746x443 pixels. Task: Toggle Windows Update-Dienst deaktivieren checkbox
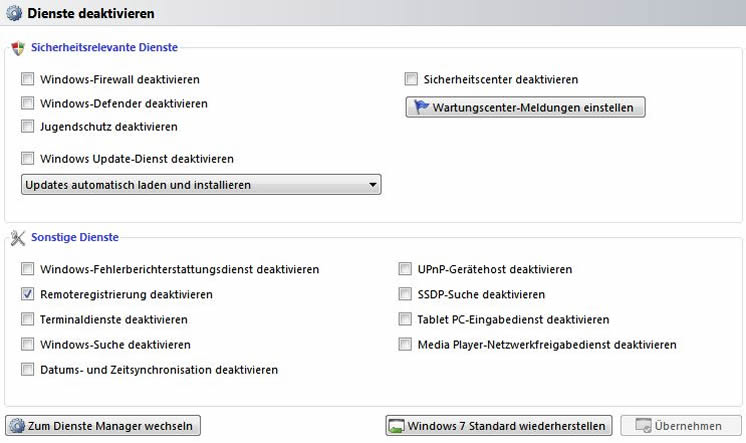click(x=28, y=158)
